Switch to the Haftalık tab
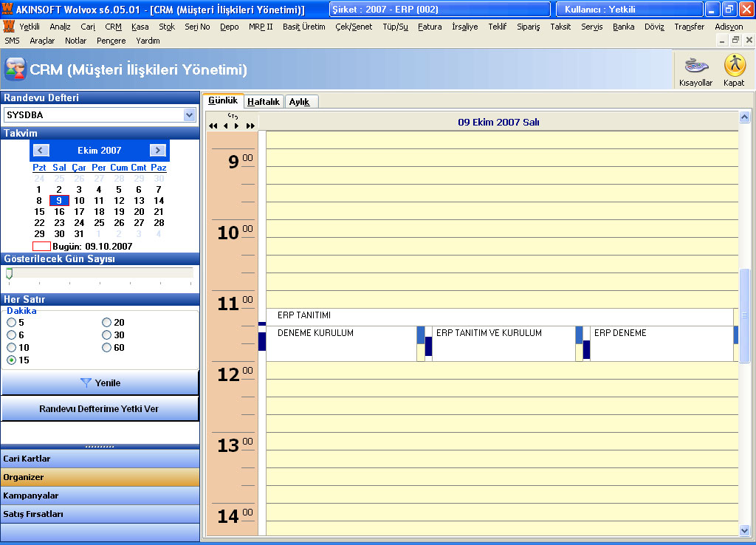 [264, 101]
